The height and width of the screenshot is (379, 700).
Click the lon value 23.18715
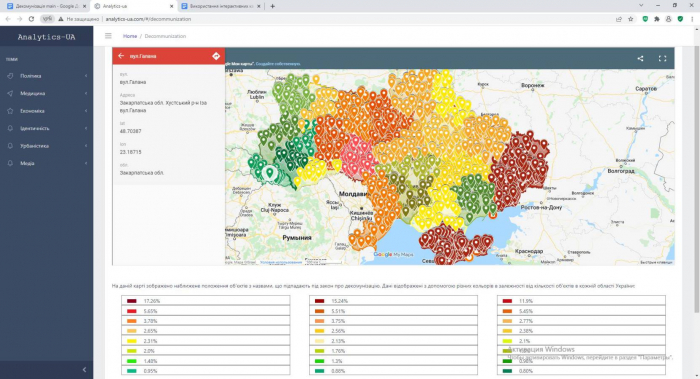pos(130,152)
